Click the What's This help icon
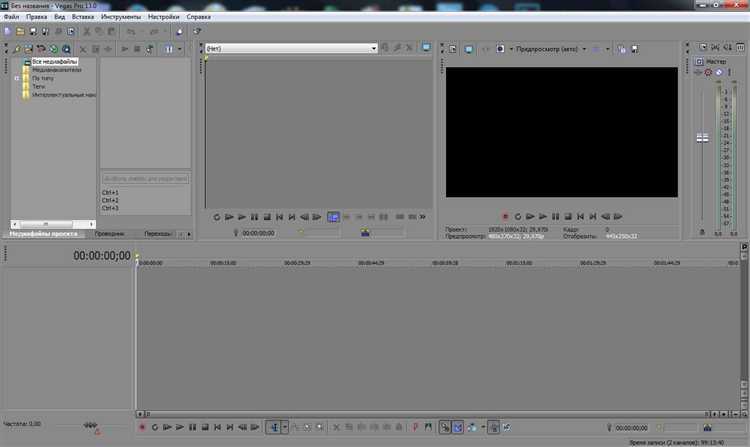750x447 pixels. point(197,32)
